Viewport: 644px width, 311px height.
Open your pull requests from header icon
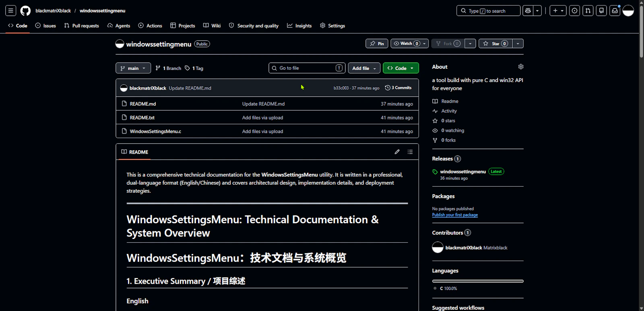[588, 11]
